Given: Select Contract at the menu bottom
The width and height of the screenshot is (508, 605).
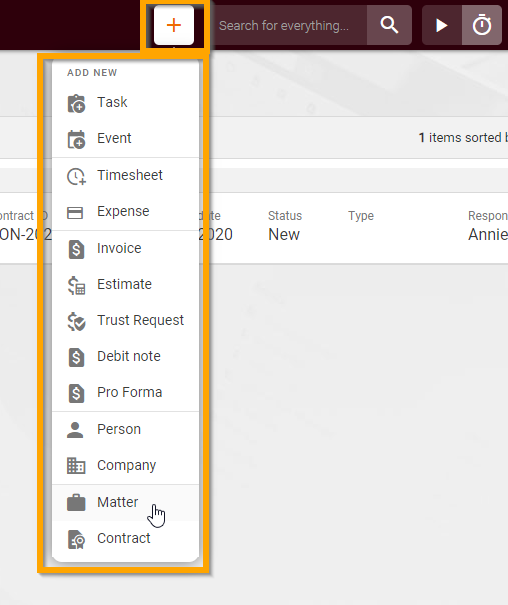Looking at the screenshot, I should pyautogui.click(x=125, y=539).
